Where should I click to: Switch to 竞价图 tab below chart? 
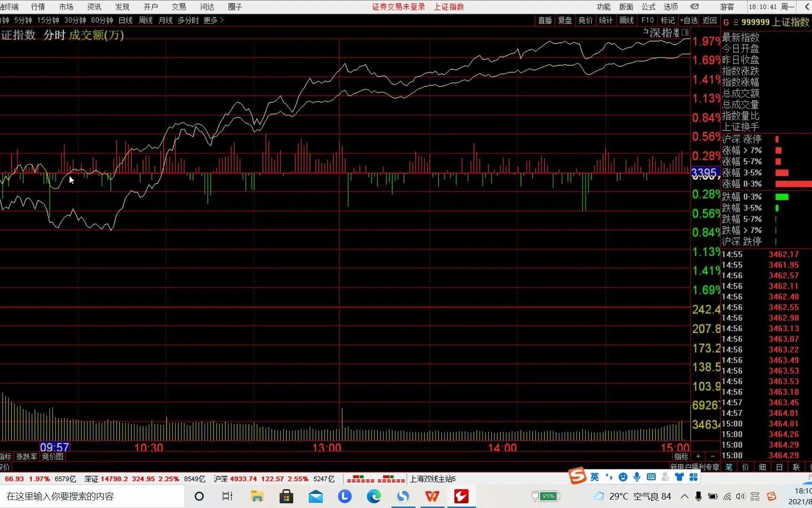point(53,457)
